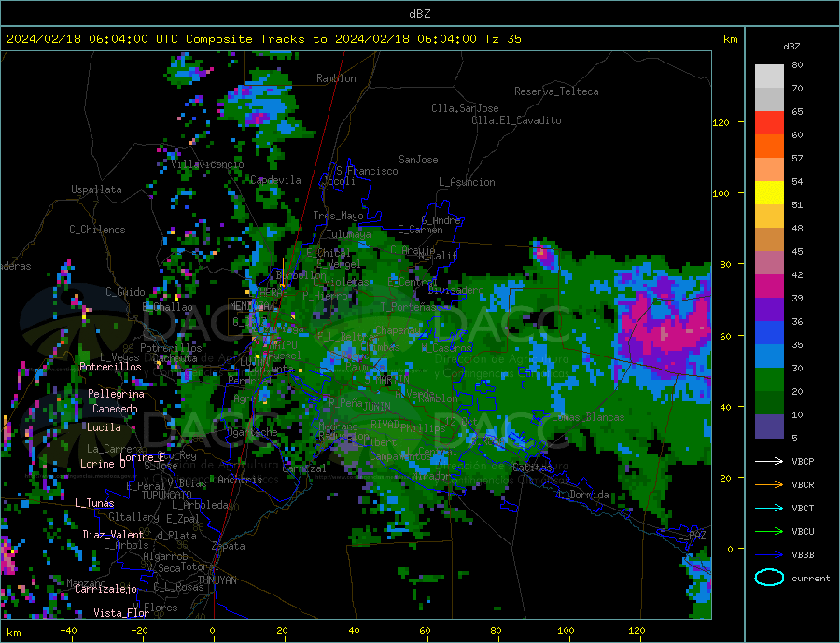The width and height of the screenshot is (840, 643).
Task: Select the slate swatch between 10 and 5 dBZ
Action: pos(769,426)
